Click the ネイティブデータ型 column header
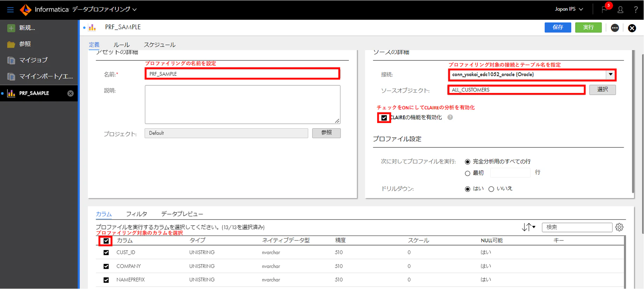This screenshot has height=289, width=644. pos(286,241)
